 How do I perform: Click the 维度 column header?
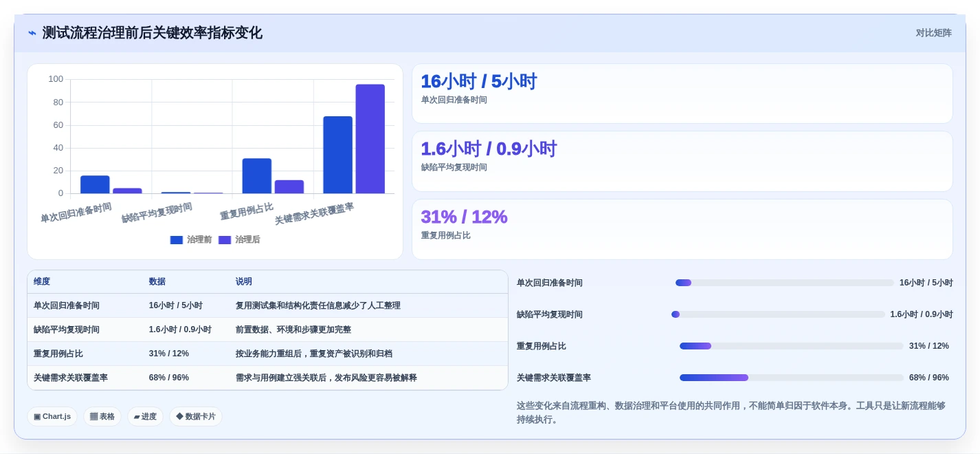pos(42,281)
